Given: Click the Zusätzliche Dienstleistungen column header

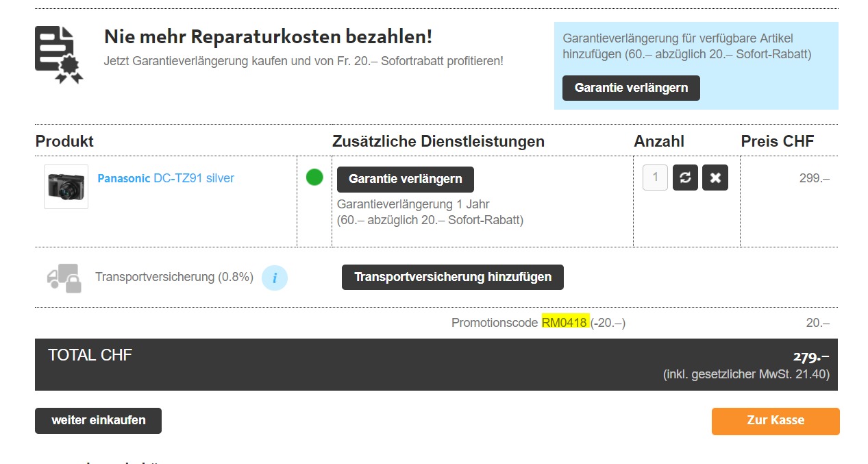Looking at the screenshot, I should 438,141.
